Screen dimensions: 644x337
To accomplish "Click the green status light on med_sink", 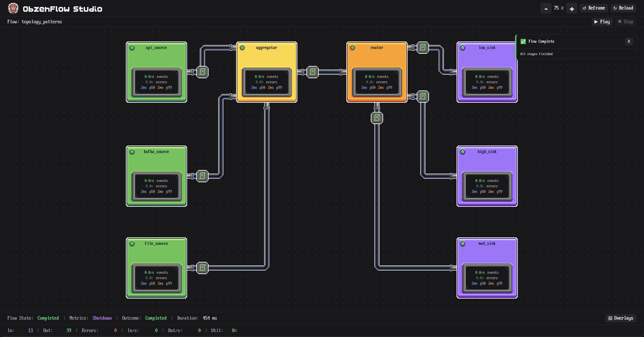I will (463, 244).
